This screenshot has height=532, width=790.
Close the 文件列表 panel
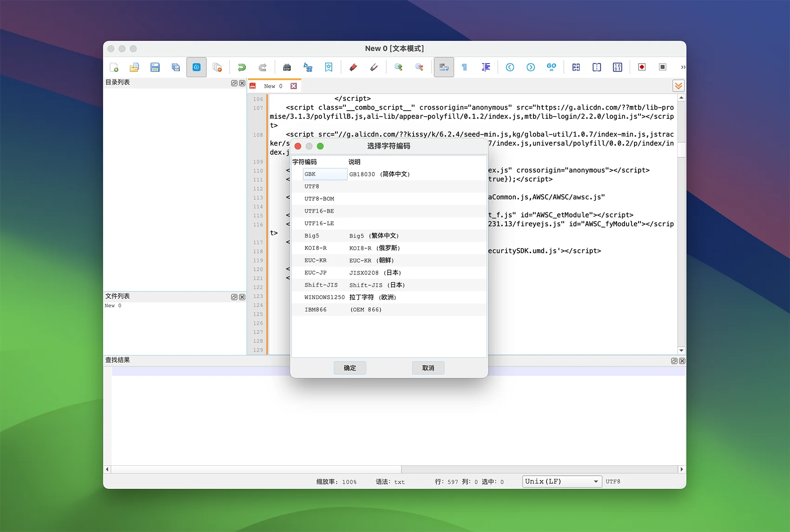[242, 297]
